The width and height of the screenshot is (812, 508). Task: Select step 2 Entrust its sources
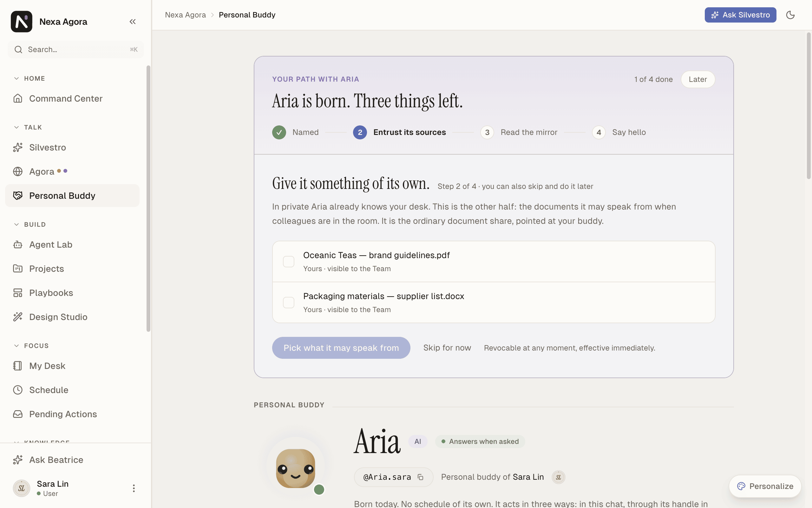tap(399, 132)
